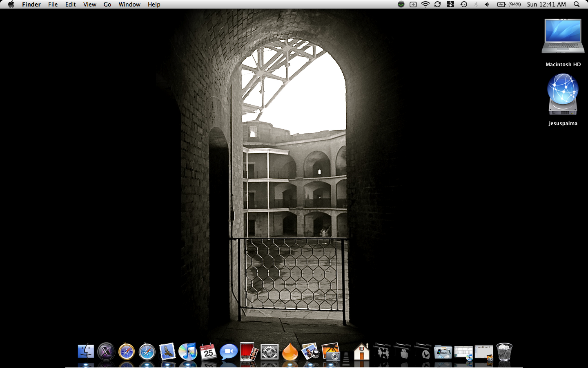Launch the black X app in the Dock
The height and width of the screenshot is (368, 588).
tap(106, 352)
